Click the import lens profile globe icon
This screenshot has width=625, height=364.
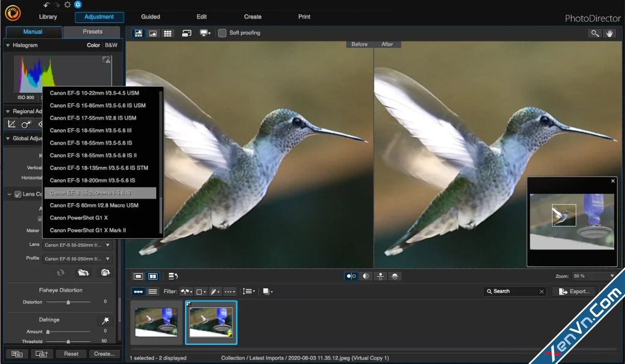[x=105, y=273]
